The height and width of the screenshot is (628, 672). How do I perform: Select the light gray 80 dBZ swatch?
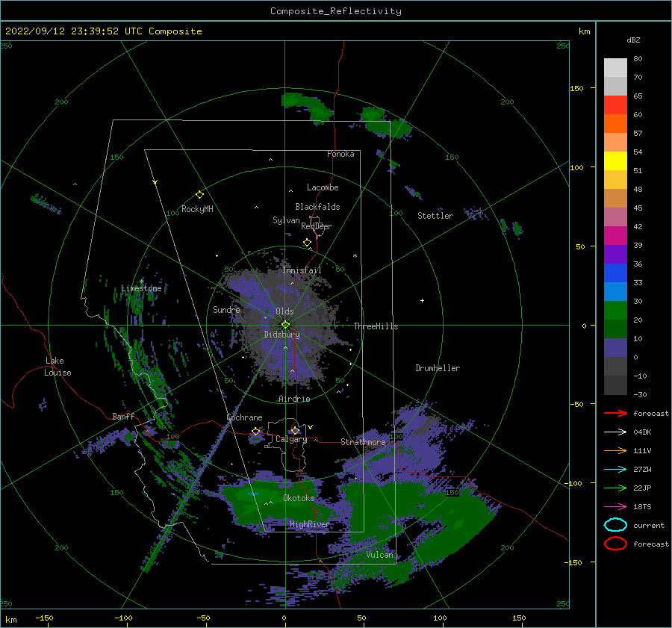(615, 68)
